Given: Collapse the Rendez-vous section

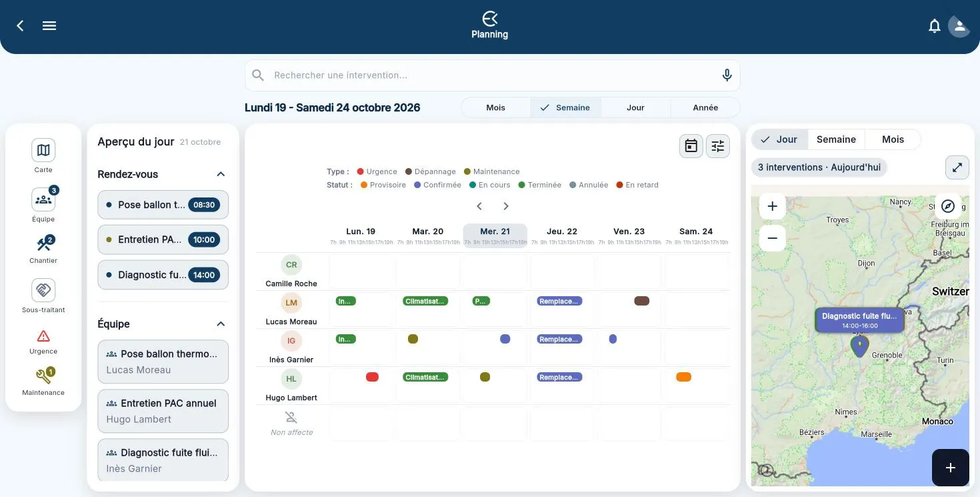Looking at the screenshot, I should point(221,174).
